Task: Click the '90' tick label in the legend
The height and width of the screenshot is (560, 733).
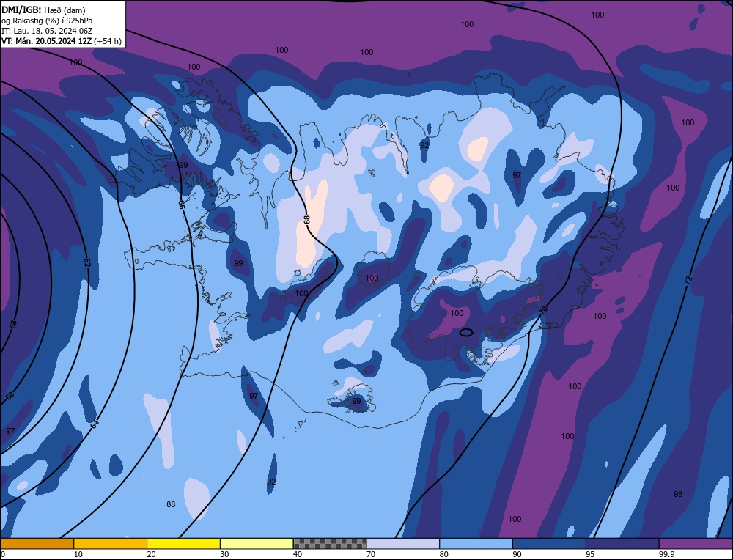Action: [517, 554]
